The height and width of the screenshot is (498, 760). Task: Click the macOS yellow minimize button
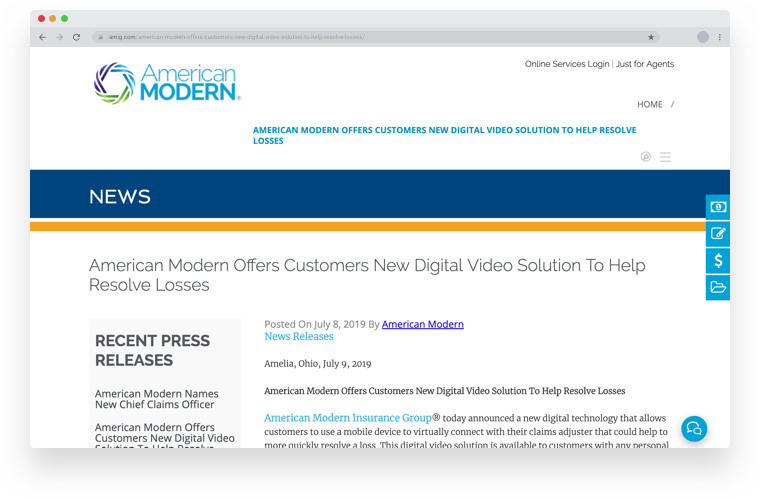coord(53,18)
